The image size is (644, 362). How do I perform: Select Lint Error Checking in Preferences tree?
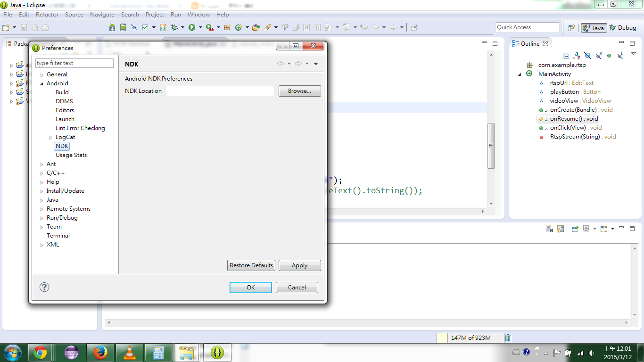coord(80,128)
